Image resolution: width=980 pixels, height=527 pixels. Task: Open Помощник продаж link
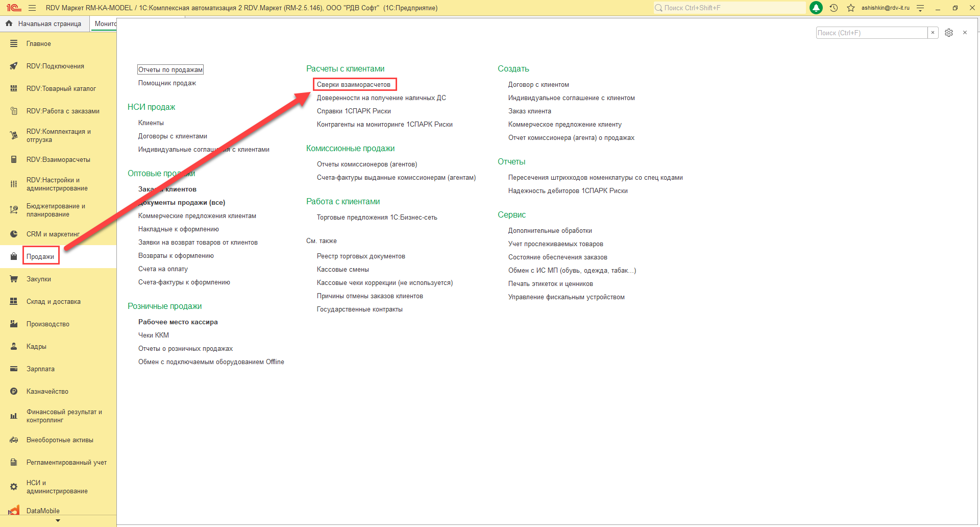[x=167, y=83]
